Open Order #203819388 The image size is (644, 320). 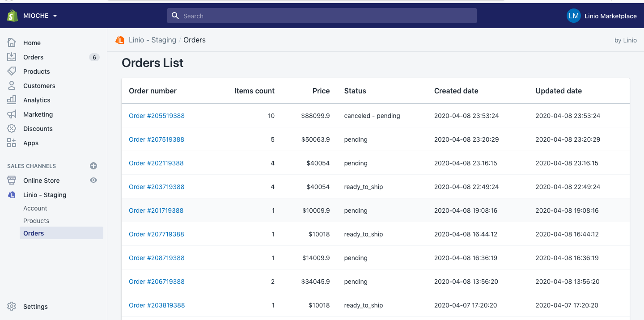[157, 305]
